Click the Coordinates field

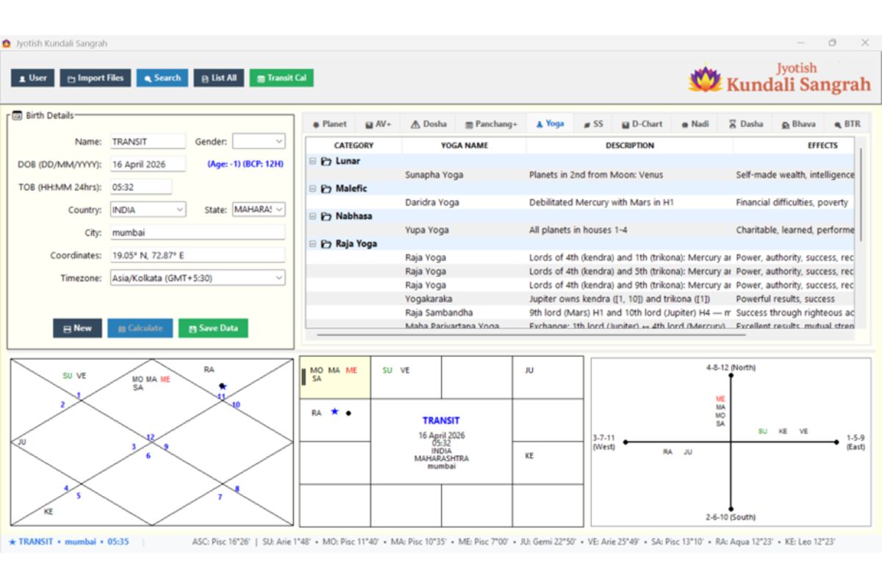(197, 255)
